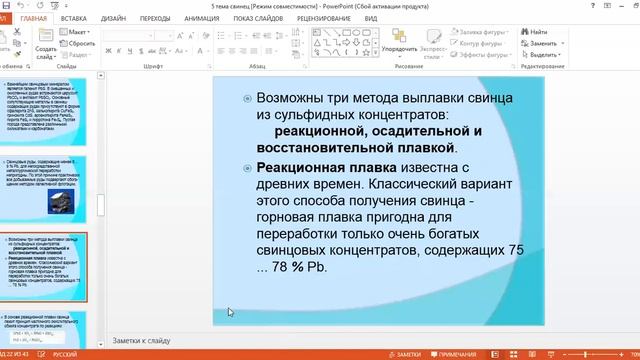Open the font name combo box
Viewport: 640px width, 360px height.
(x=129, y=36)
